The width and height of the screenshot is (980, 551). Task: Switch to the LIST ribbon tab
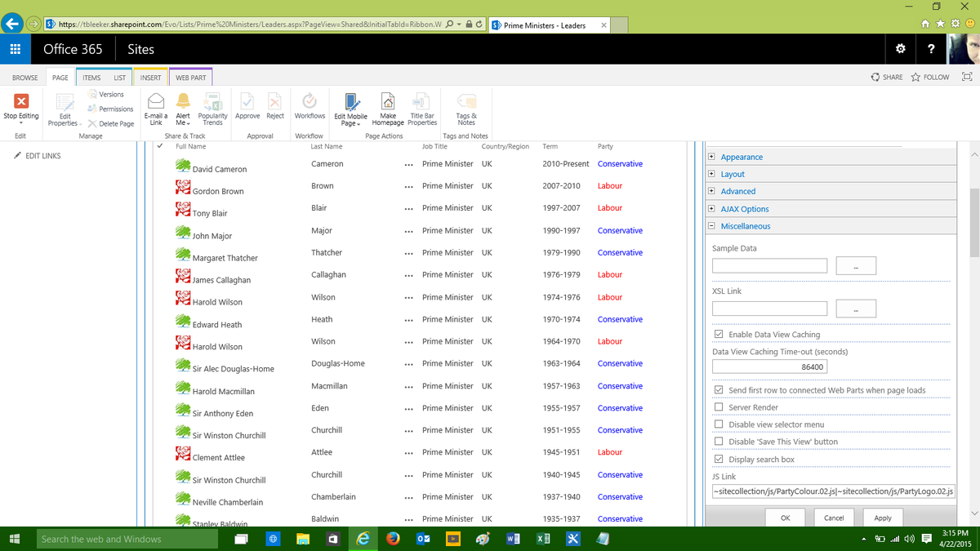click(119, 78)
